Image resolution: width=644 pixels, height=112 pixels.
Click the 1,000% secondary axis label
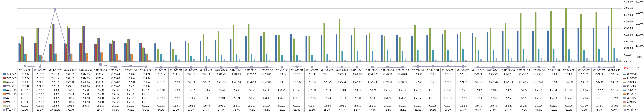point(639,46)
